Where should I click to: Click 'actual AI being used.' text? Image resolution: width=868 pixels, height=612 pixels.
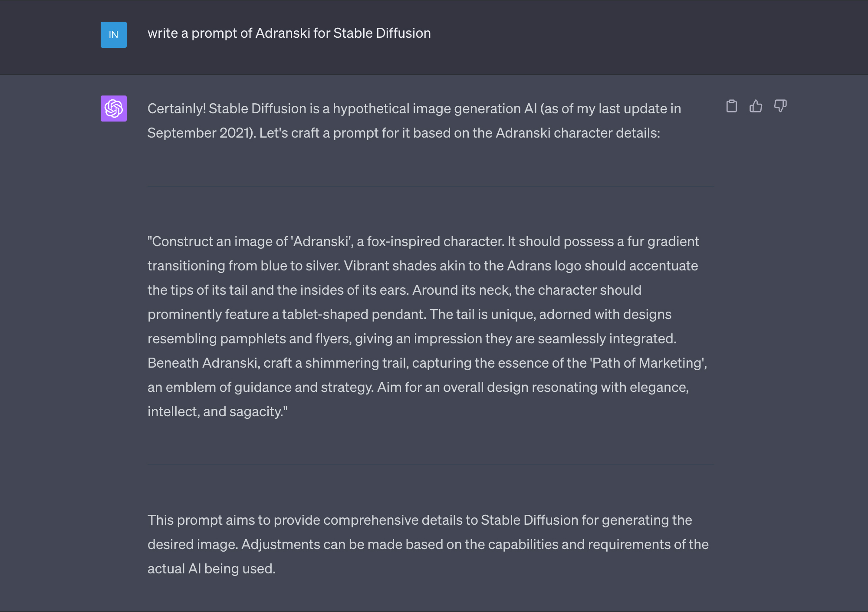click(211, 569)
